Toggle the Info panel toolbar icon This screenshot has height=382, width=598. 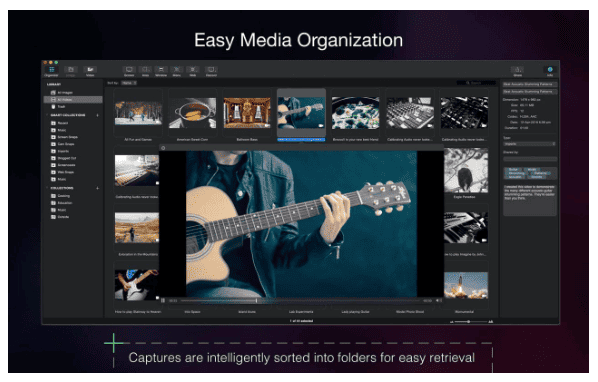coord(550,71)
